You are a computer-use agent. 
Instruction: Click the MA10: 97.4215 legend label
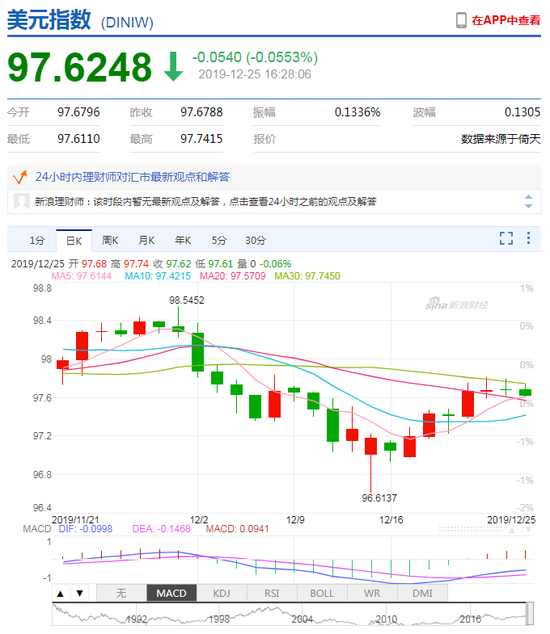pyautogui.click(x=158, y=276)
